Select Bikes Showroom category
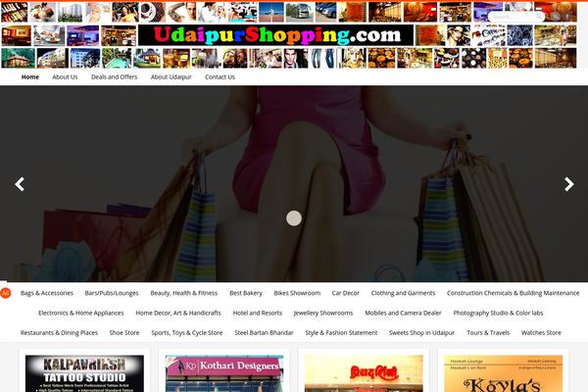Viewport: 588px width, 392px height. (297, 293)
